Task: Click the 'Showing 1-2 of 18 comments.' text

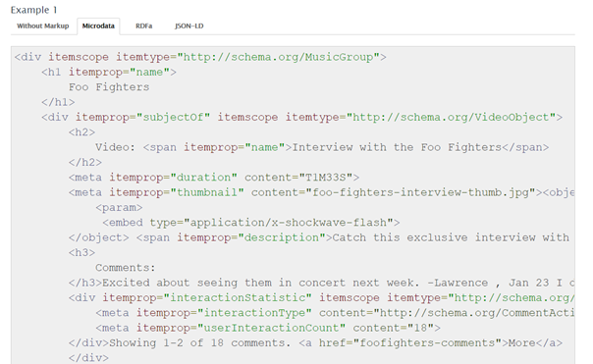Action: click(200, 342)
